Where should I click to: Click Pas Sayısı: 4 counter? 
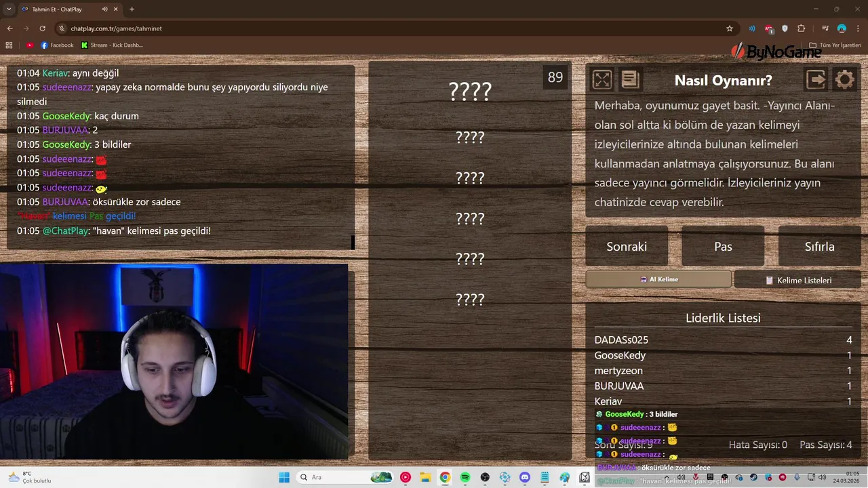pyautogui.click(x=826, y=445)
